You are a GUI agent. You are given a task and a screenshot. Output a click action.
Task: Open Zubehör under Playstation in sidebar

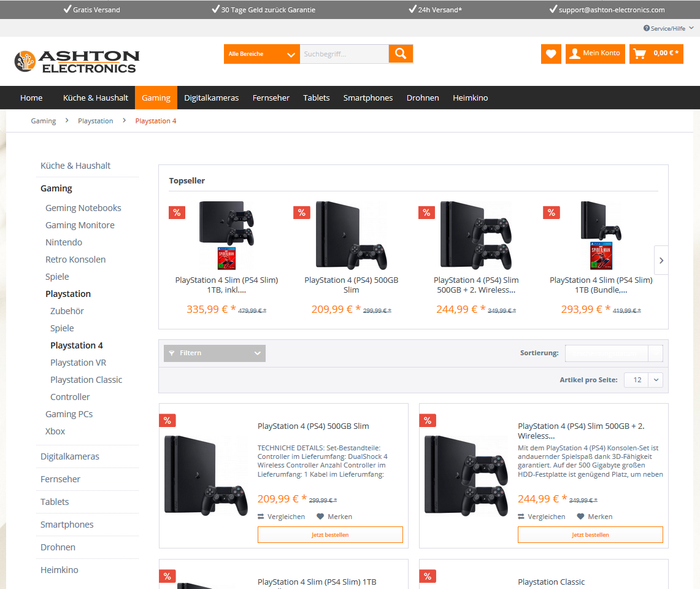(x=67, y=311)
